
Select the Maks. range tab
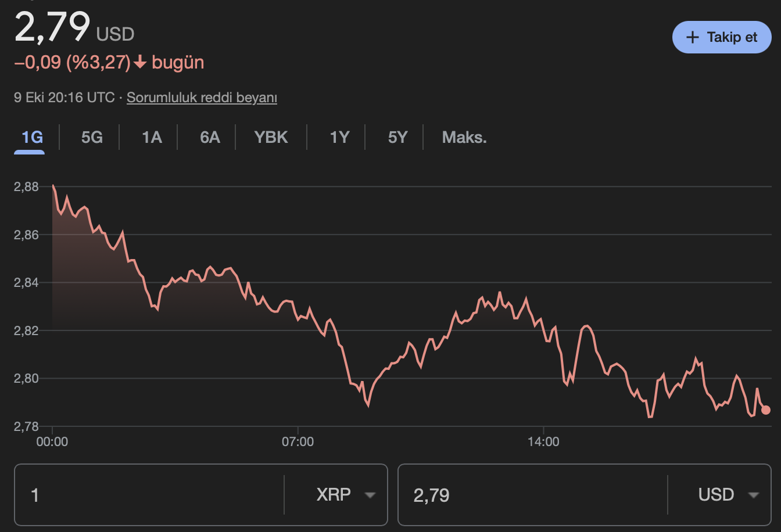pos(464,138)
